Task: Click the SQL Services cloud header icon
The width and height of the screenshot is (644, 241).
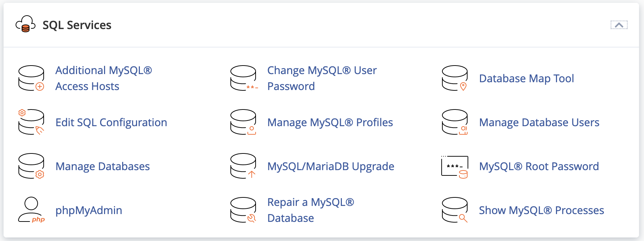Action: [26, 24]
